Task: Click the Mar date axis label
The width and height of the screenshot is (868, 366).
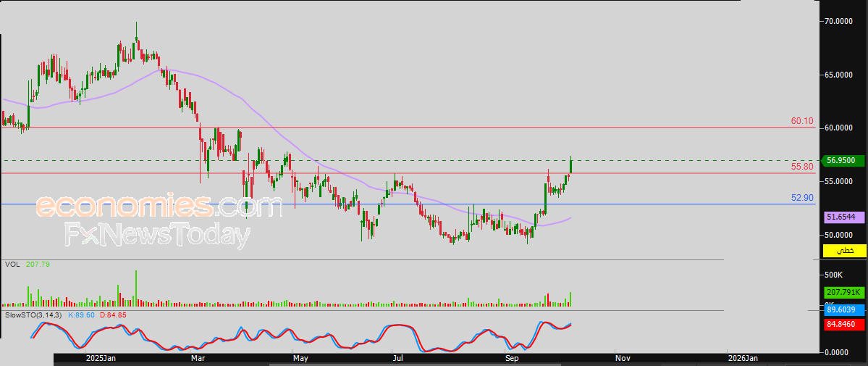Action: point(198,358)
